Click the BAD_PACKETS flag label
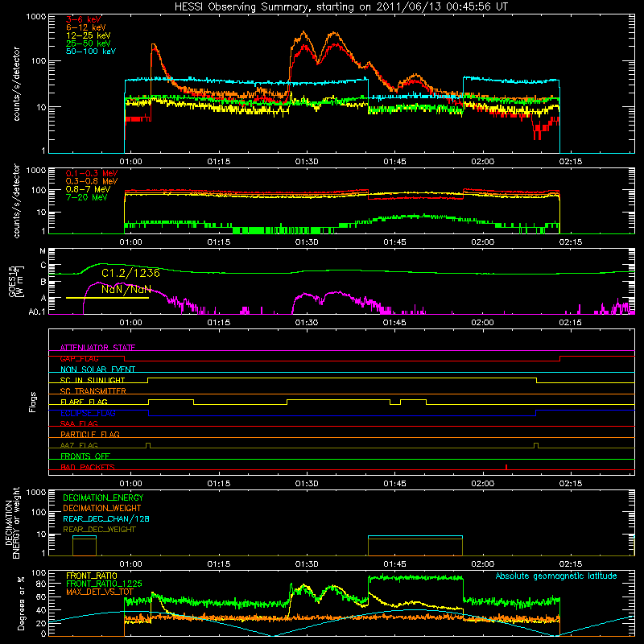Screen dimensions: 644x644 [88, 467]
